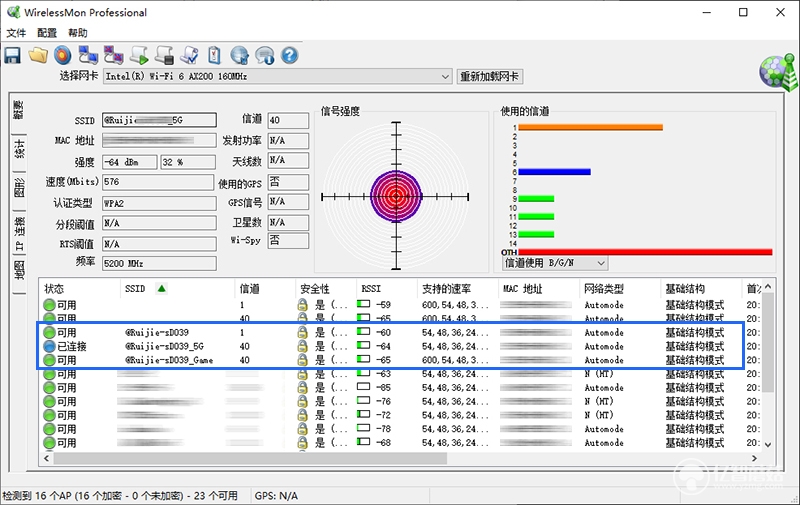Select the @Ruijie-sD039_Game SSID text
This screenshot has width=800, height=505.
[169, 360]
